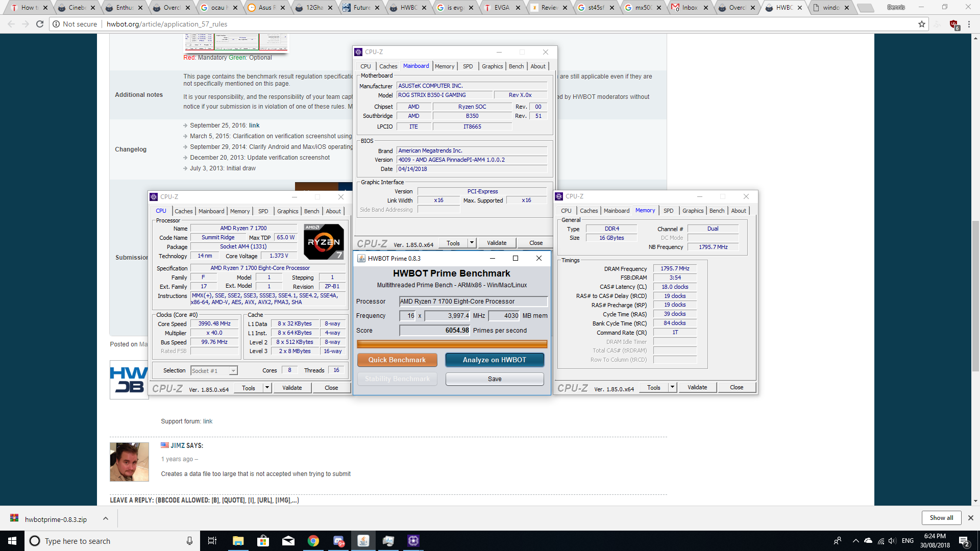Click Close in Memory CPU-Z window
Screen dimensions: 980x551
(x=737, y=387)
